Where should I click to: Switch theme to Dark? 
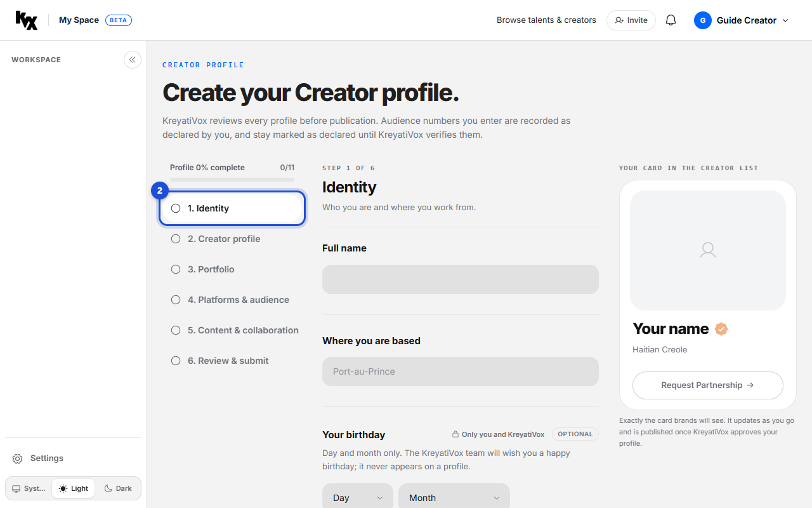click(118, 488)
